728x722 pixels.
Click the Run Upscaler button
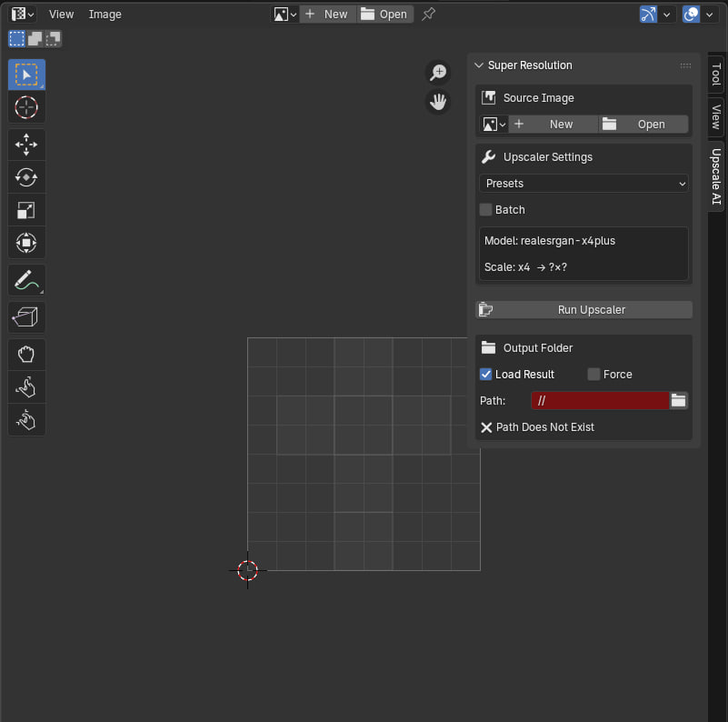point(584,310)
